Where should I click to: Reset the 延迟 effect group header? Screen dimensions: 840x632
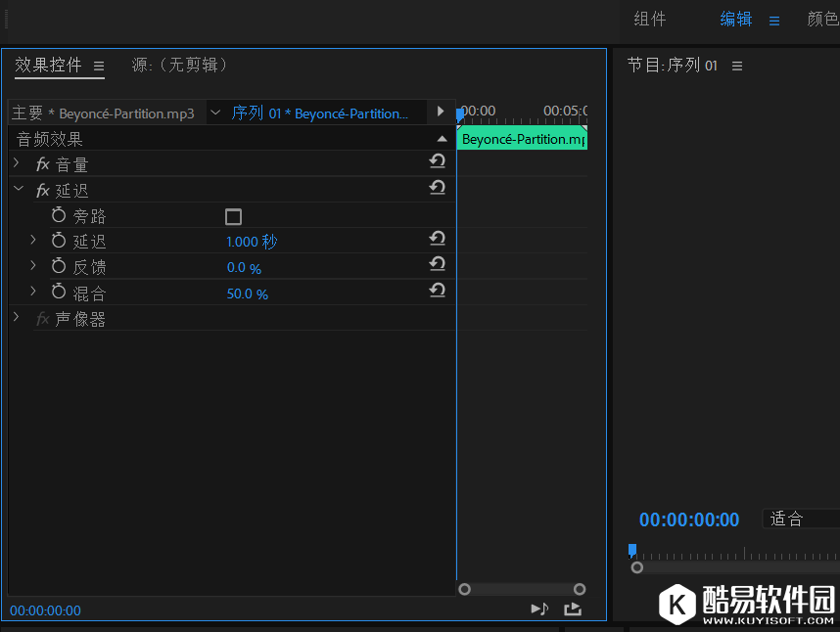click(438, 188)
